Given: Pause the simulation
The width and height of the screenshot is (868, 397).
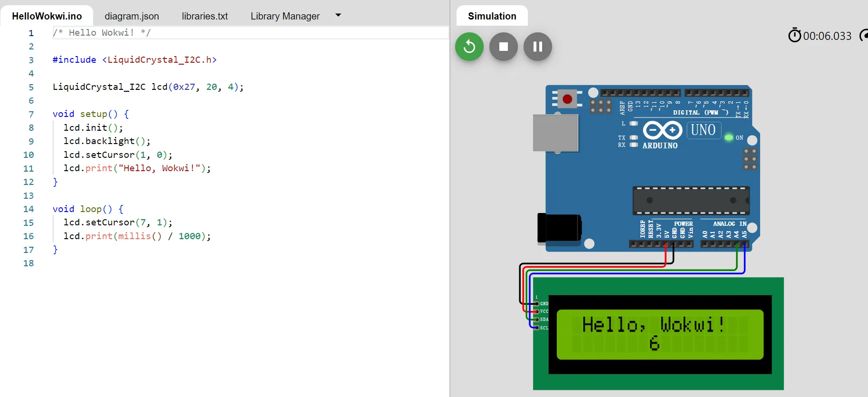Looking at the screenshot, I should [538, 47].
